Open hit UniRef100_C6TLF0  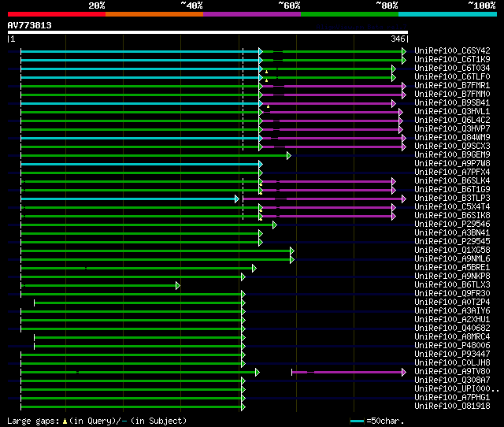452,77
